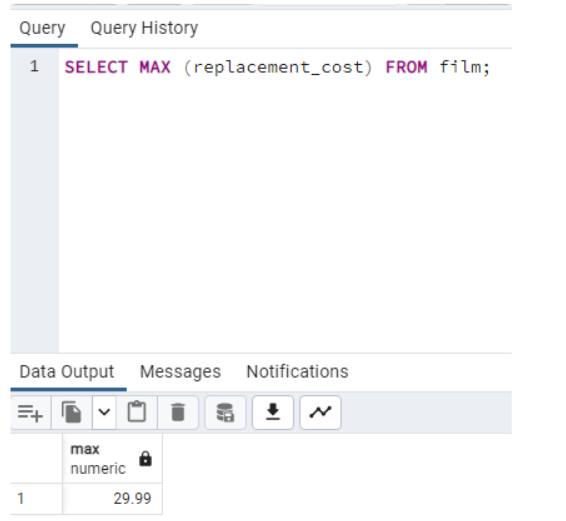Switch to the Query History tab

click(x=144, y=28)
